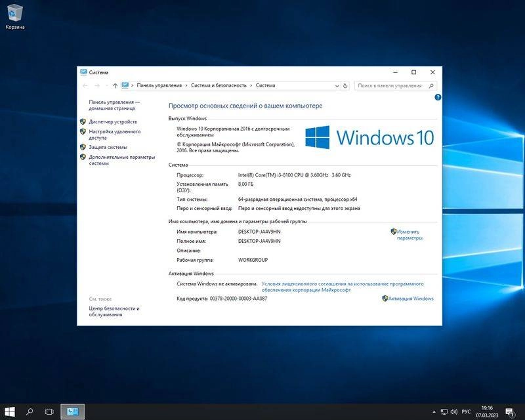Open taskbar search magnifier
This screenshot has height=420, width=525.
pyautogui.click(x=30, y=411)
